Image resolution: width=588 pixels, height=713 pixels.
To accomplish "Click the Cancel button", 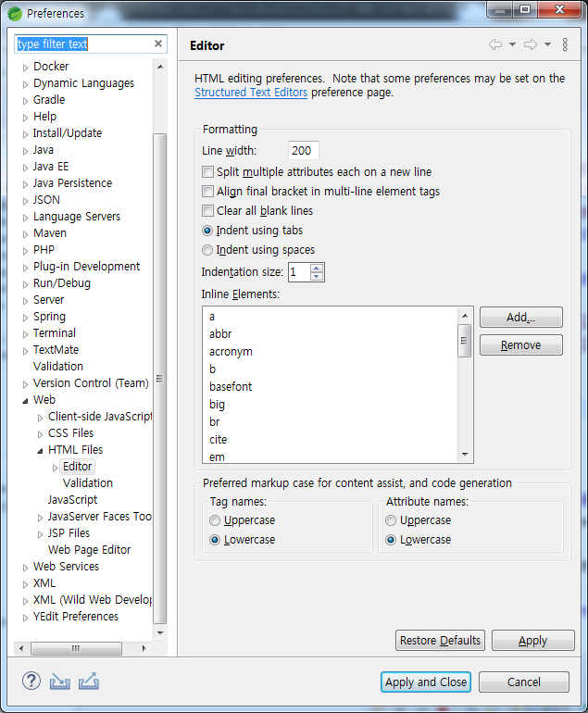I will point(524,682).
